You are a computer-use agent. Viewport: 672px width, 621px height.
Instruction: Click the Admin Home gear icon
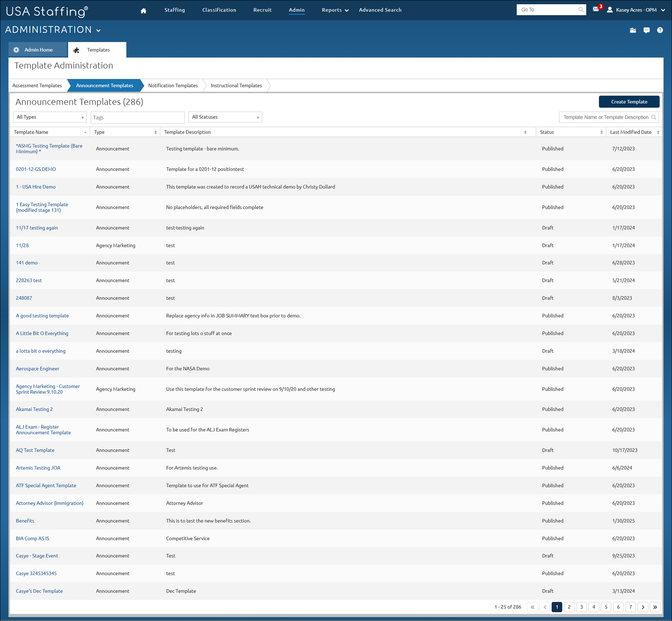click(16, 49)
